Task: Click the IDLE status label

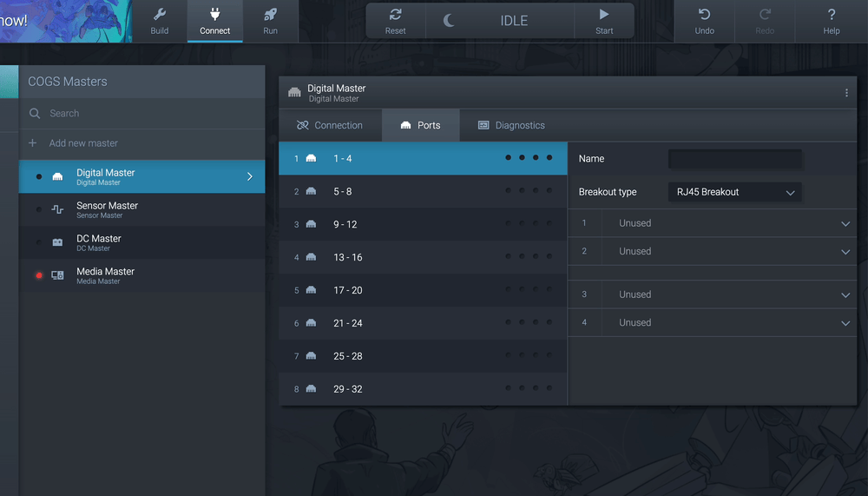Action: [x=514, y=21]
